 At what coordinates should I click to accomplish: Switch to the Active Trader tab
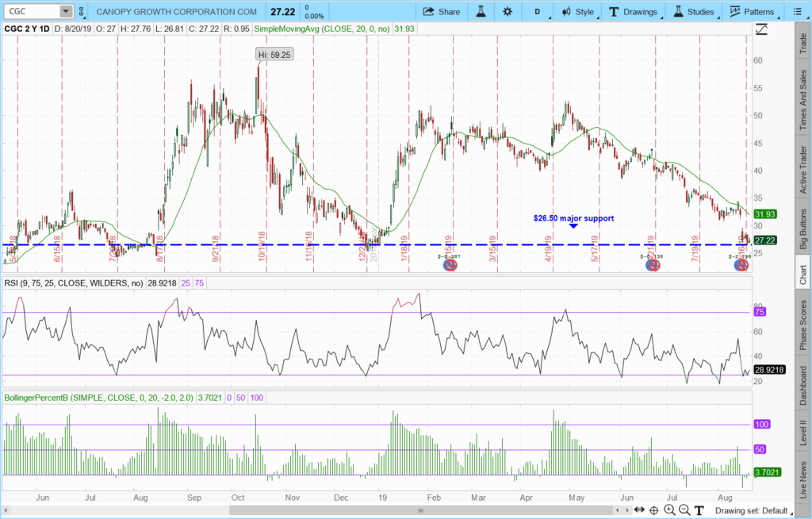(802, 169)
